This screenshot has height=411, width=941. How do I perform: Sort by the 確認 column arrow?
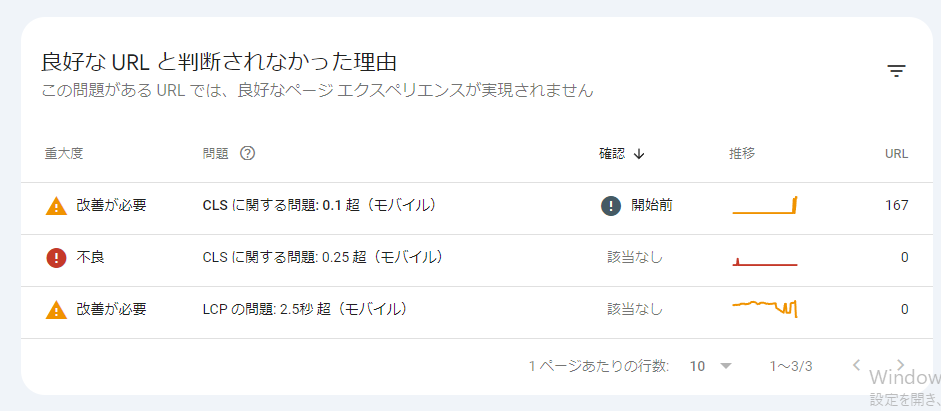click(x=639, y=154)
